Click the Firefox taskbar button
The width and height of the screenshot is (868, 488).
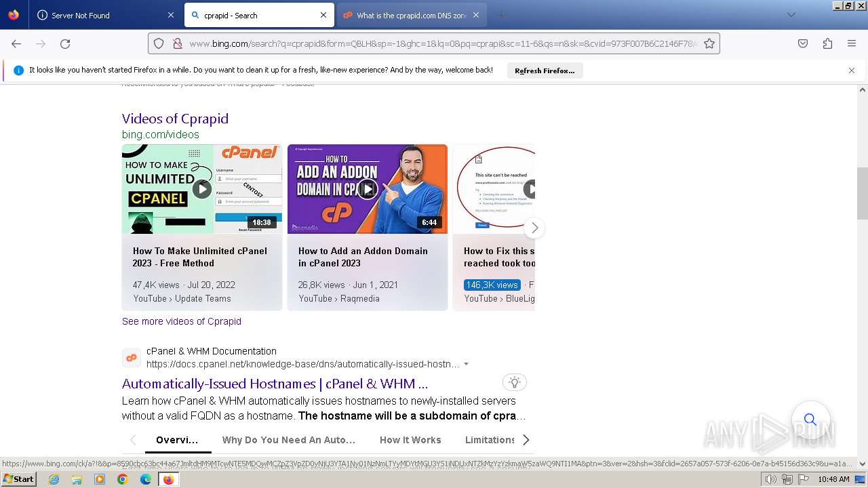[x=169, y=479]
